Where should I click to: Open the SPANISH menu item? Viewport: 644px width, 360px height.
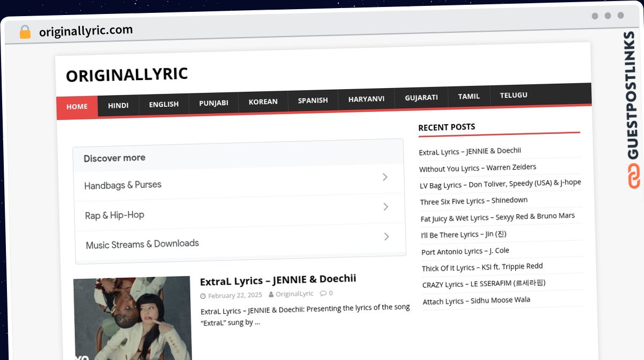[x=313, y=100]
